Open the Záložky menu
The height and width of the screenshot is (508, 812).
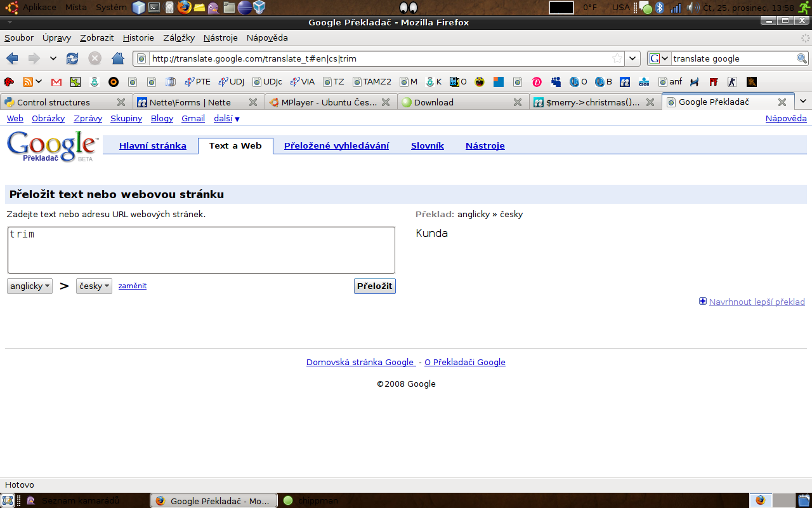tap(179, 37)
